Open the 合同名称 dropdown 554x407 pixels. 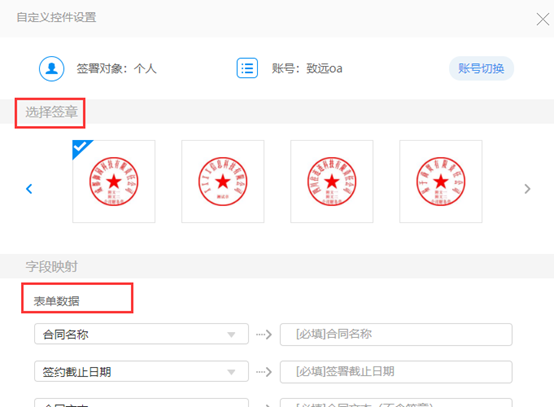[x=141, y=334]
